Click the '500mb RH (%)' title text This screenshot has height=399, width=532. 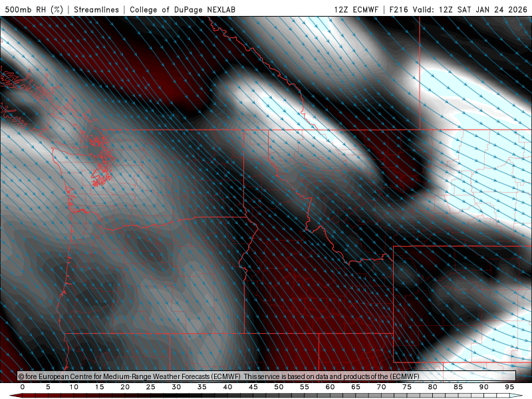(34, 9)
